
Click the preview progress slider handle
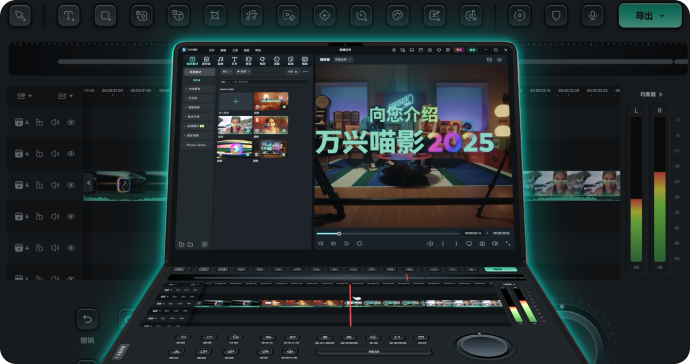point(339,234)
